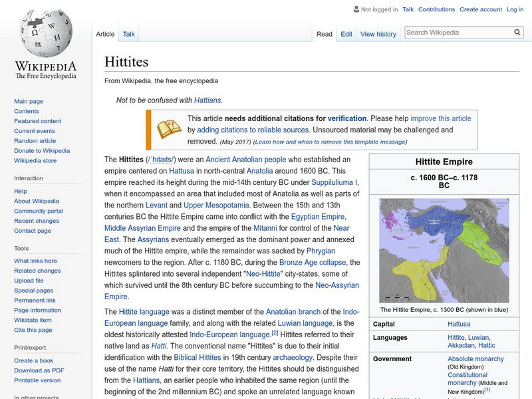Click Download as PDF
This screenshot has height=399, width=532.
(39, 370)
